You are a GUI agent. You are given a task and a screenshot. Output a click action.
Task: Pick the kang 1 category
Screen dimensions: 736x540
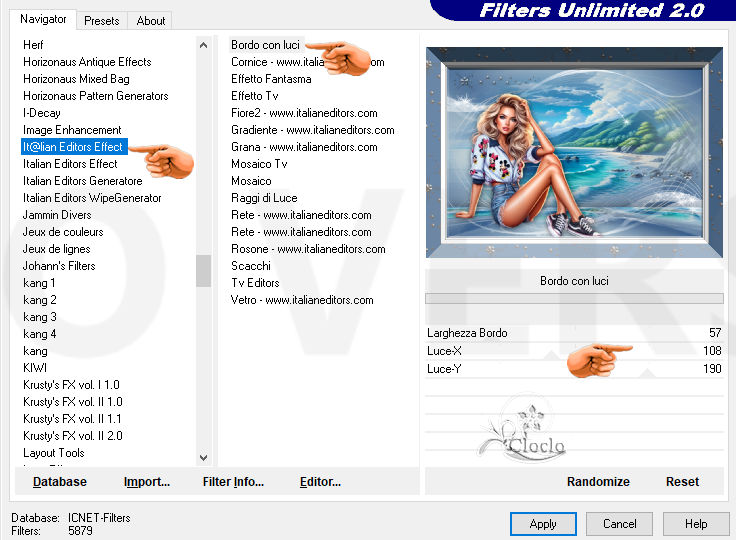39,283
